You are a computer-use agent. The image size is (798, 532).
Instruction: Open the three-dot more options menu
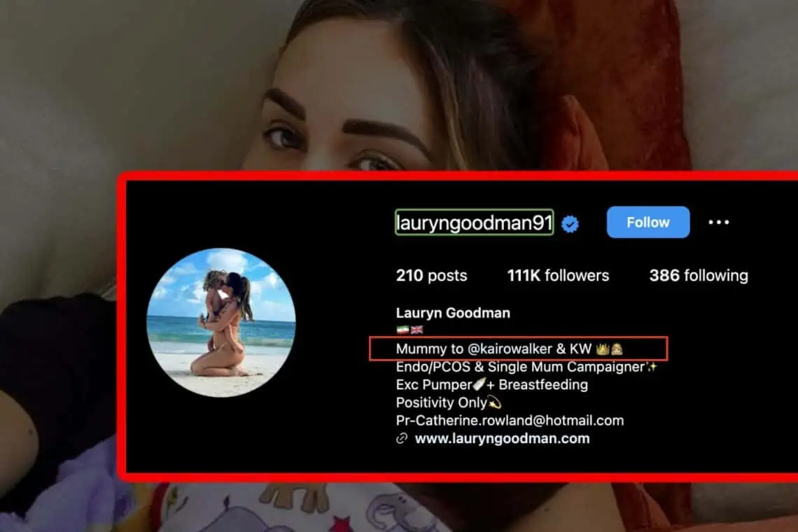pos(719,223)
